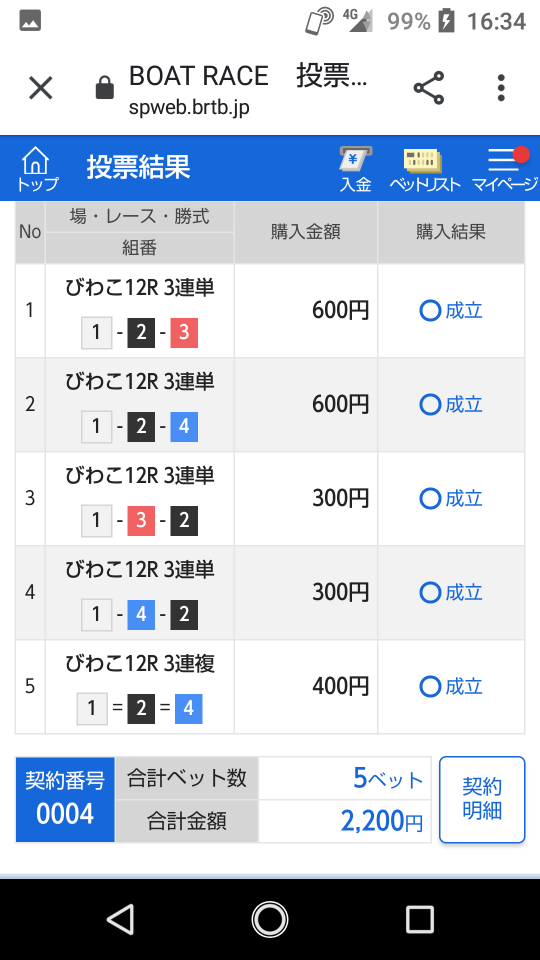Tap the blue 4 boat swatch in row 2
Viewport: 540px width, 960px height.
pyautogui.click(x=184, y=427)
